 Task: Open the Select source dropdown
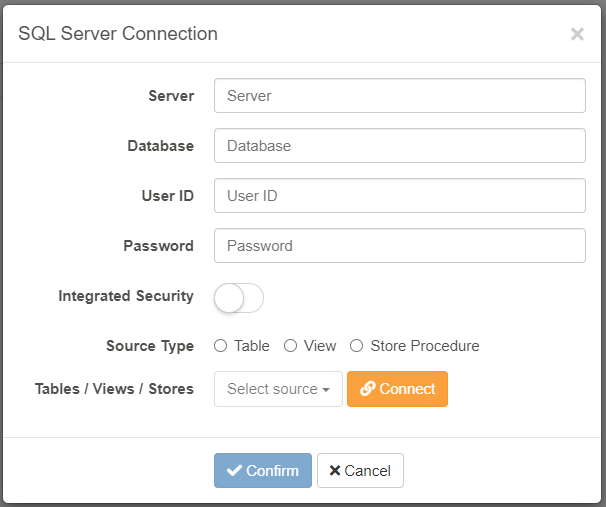tap(278, 389)
